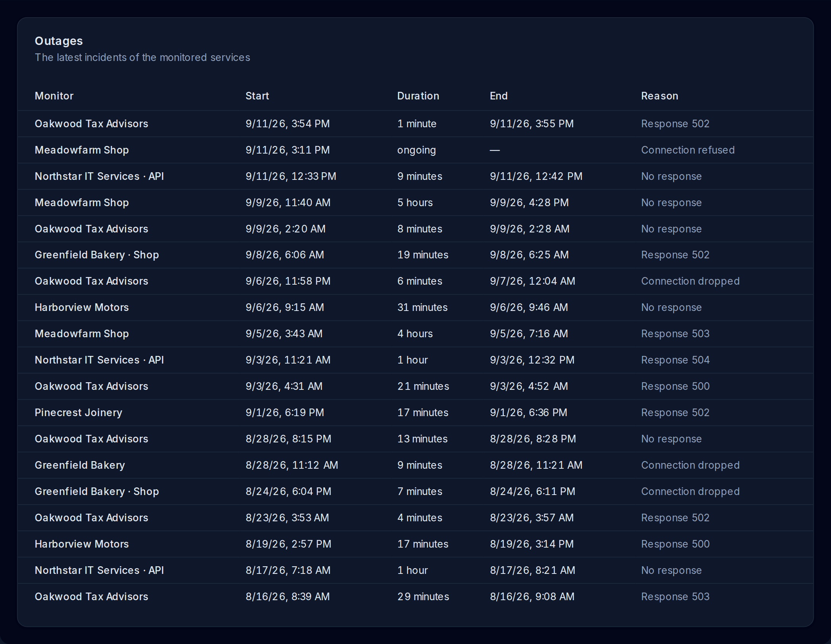Click the '29 minutes' duration cell
831x644 pixels.
coord(423,597)
